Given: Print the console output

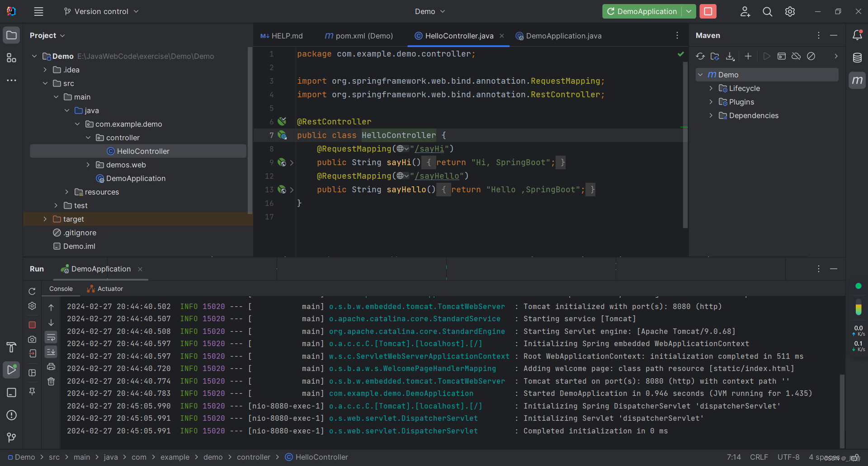Looking at the screenshot, I should click(x=51, y=367).
